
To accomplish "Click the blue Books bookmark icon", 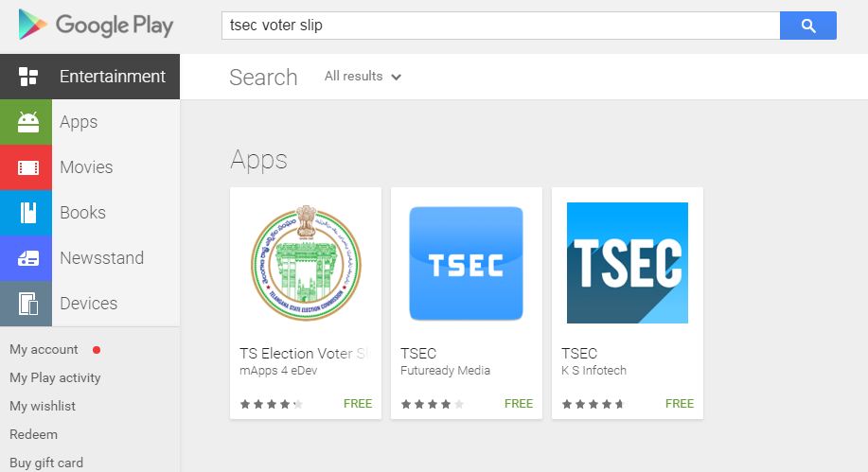I will (28, 213).
